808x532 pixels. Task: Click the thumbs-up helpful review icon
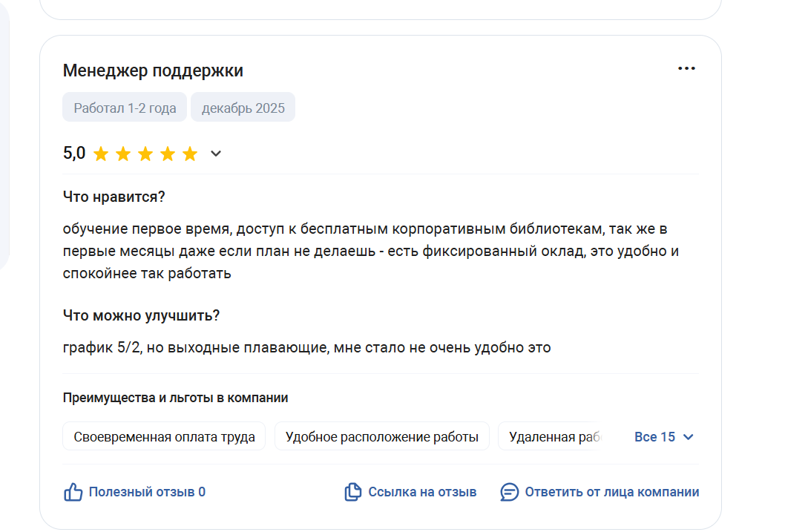click(x=73, y=492)
